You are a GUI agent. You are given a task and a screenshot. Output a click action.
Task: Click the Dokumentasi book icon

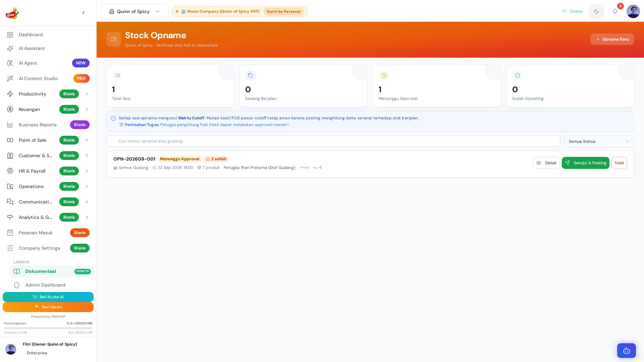pos(17,271)
